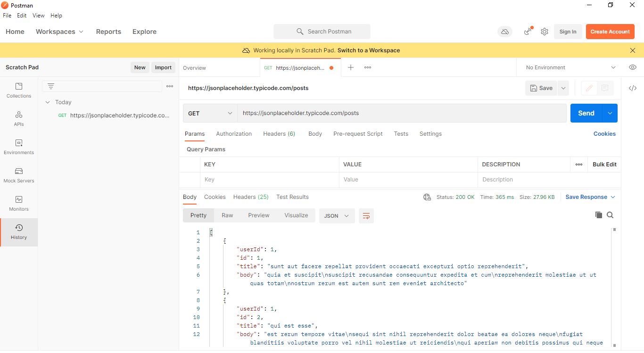This screenshot has height=353, width=644.
Task: Switch to the request Body tab
Action: [315, 134]
